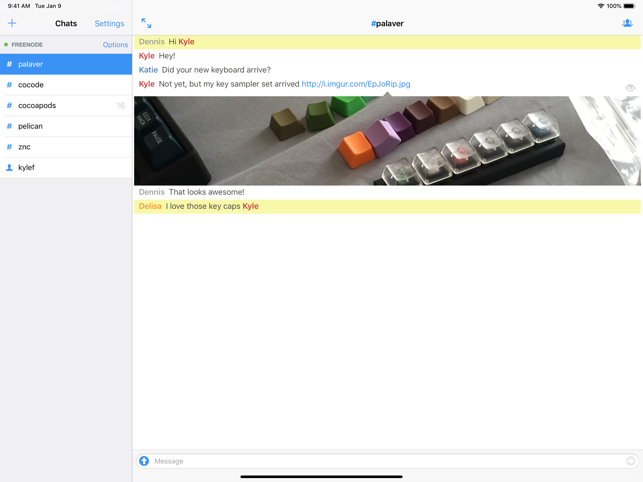The width and height of the screenshot is (643, 482).
Task: Click the "That looks awesome!" message
Action: tap(207, 192)
